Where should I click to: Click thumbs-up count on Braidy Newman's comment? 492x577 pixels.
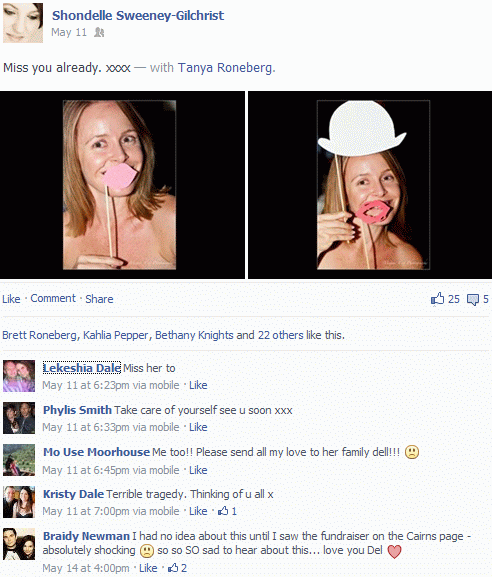click(177, 568)
